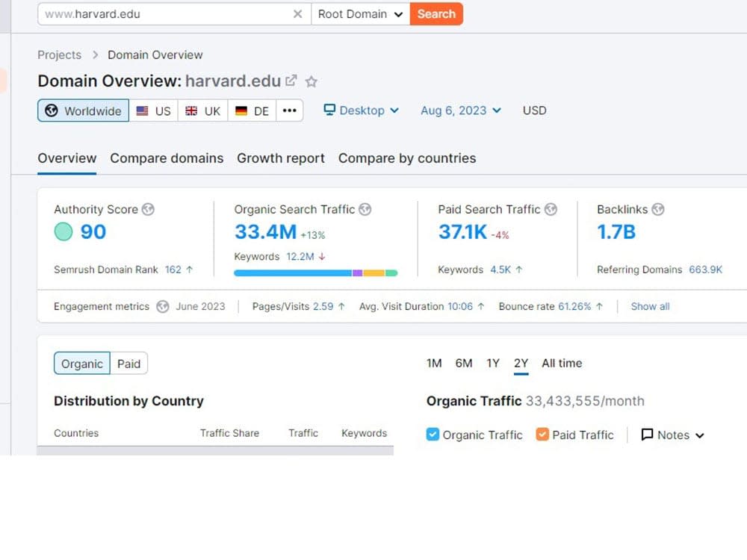Click Show all engagement metrics link
747x560 pixels.
[x=651, y=306]
